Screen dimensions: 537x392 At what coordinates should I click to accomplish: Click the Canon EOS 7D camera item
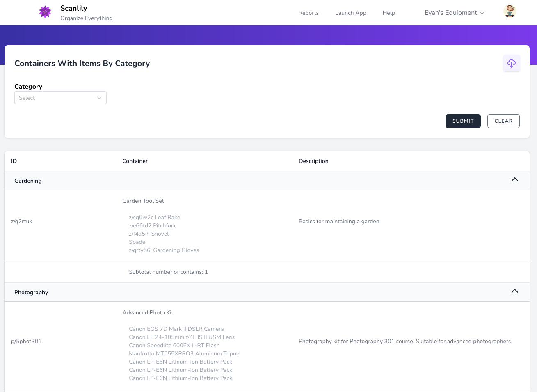point(176,329)
